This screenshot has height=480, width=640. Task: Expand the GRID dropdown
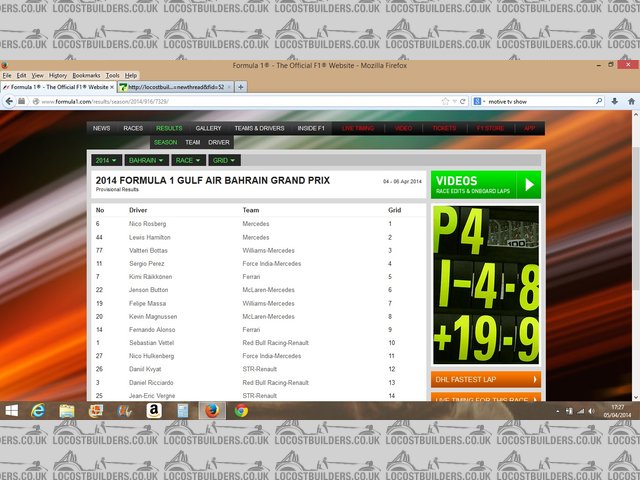[x=224, y=160]
